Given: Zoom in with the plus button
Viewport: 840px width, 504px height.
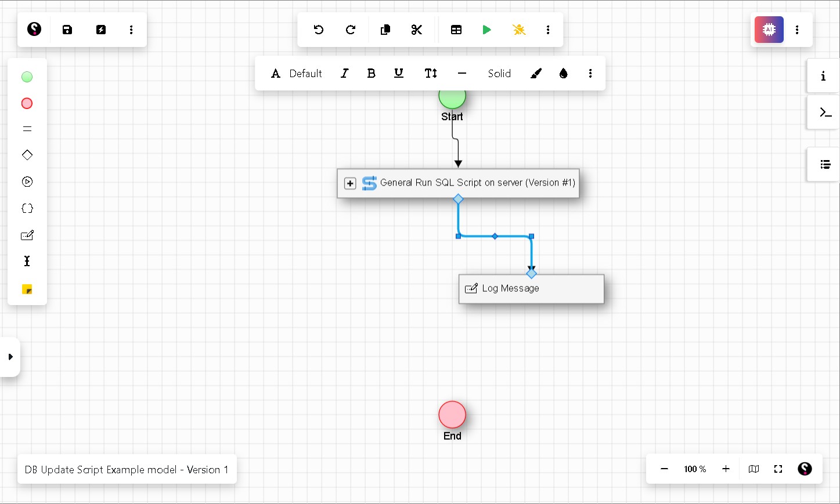Looking at the screenshot, I should [726, 469].
